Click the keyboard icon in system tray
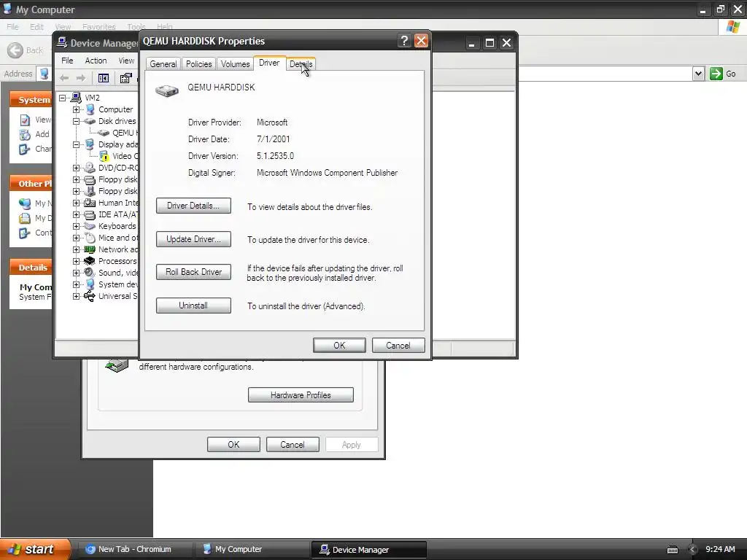Screen dimensions: 747x560 672,550
